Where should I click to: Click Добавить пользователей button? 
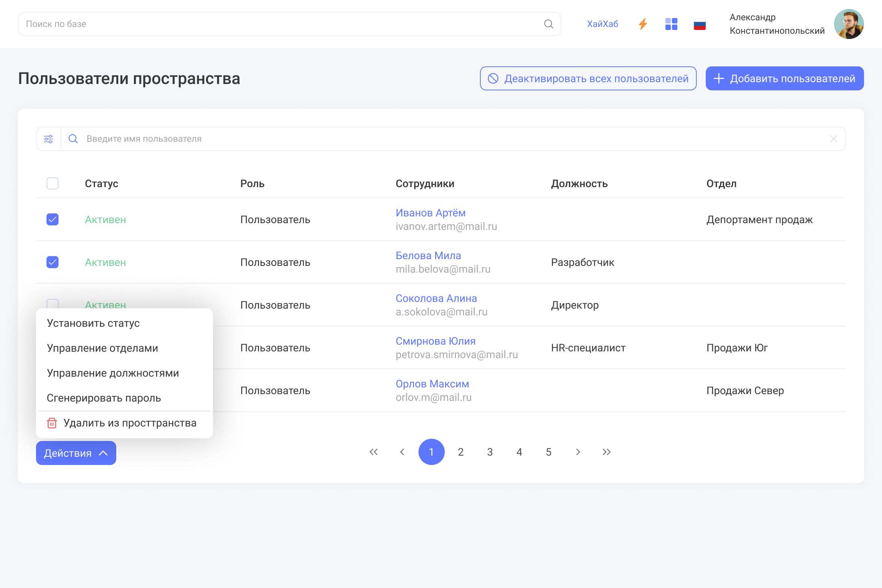784,78
